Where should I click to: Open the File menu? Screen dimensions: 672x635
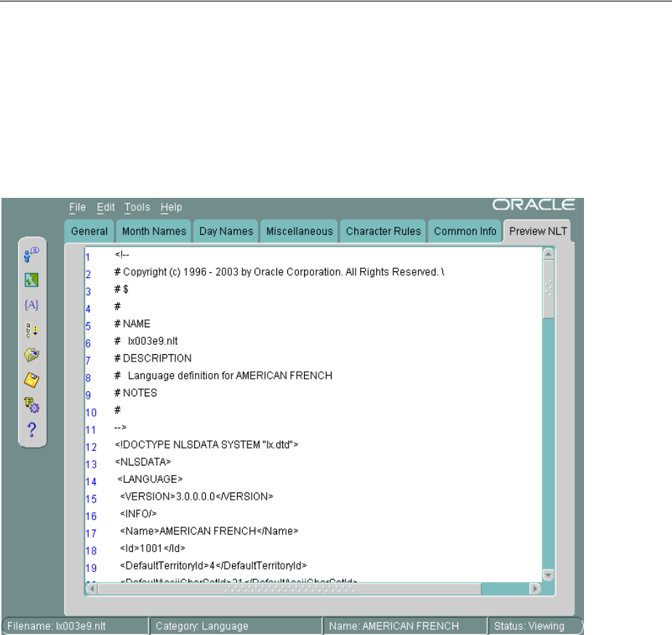78,207
